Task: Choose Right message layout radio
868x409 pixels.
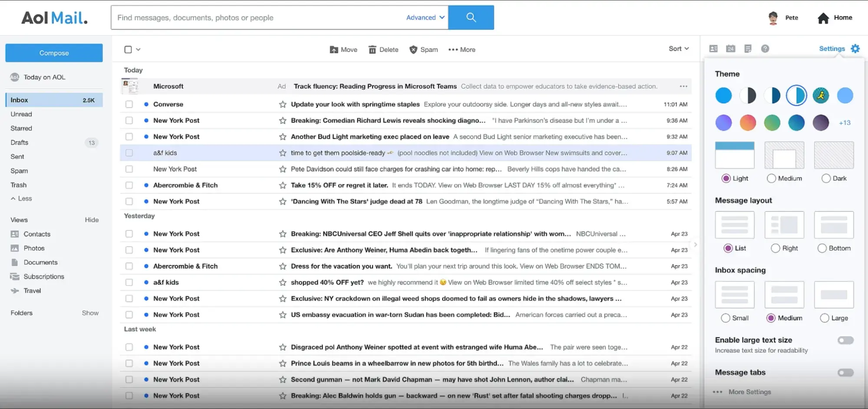Action: pos(775,248)
